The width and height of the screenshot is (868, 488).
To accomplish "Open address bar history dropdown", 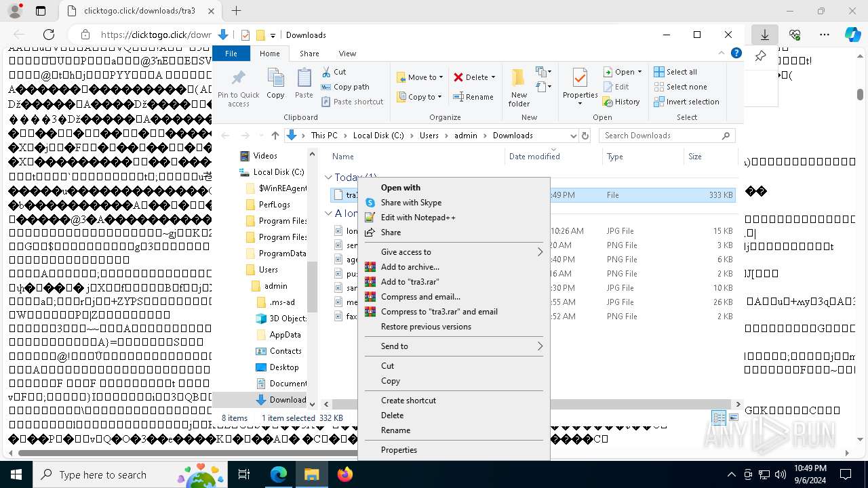I will [574, 136].
